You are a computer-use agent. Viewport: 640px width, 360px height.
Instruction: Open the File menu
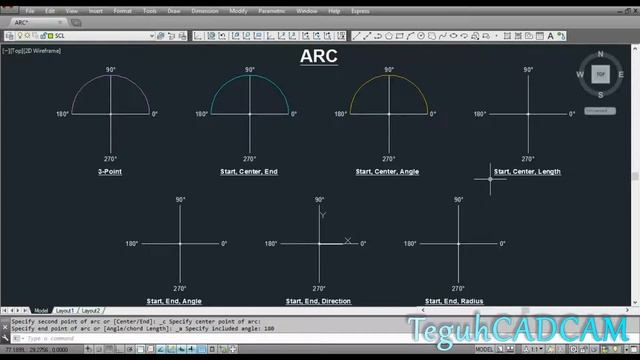click(x=30, y=11)
